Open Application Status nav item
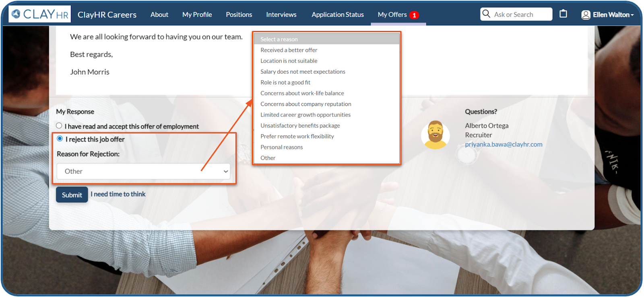644x297 pixels. [x=337, y=14]
